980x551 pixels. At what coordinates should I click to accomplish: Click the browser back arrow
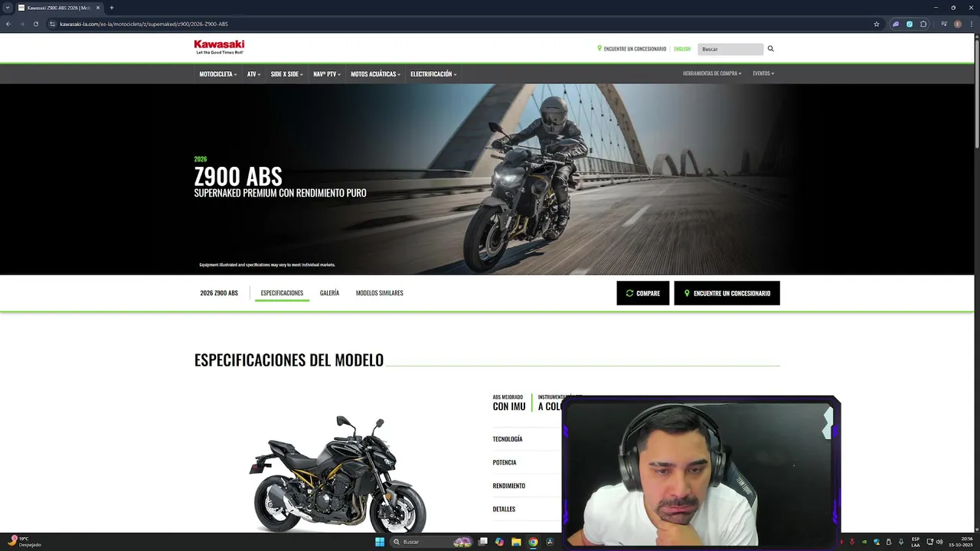[x=8, y=24]
